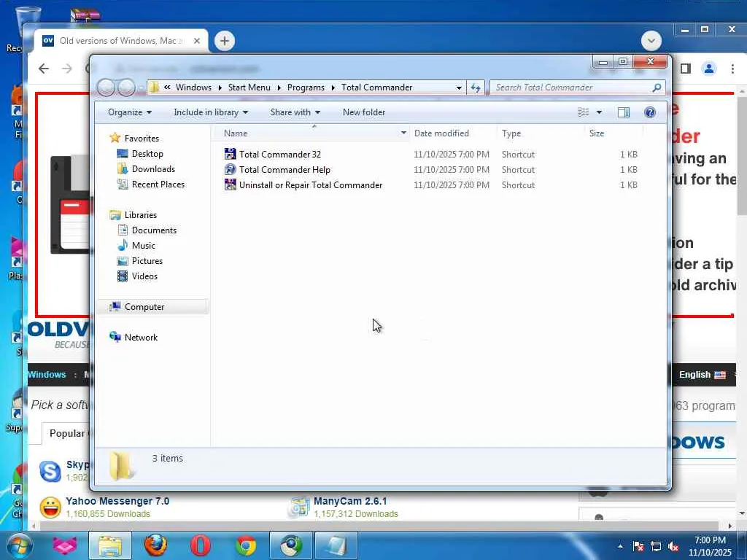747x560 pixels.
Task: Open the Total Commander 32 shortcut icon
Action: tap(230, 155)
